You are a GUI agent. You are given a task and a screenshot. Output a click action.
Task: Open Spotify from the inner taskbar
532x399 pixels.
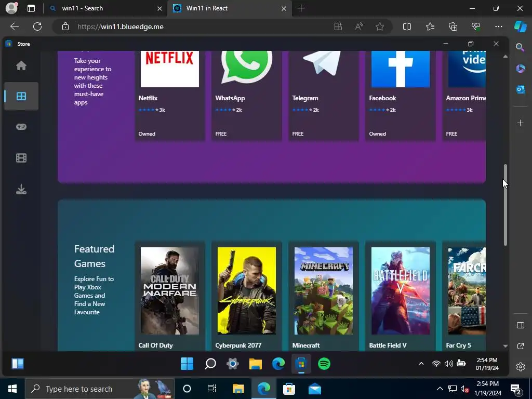click(324, 364)
